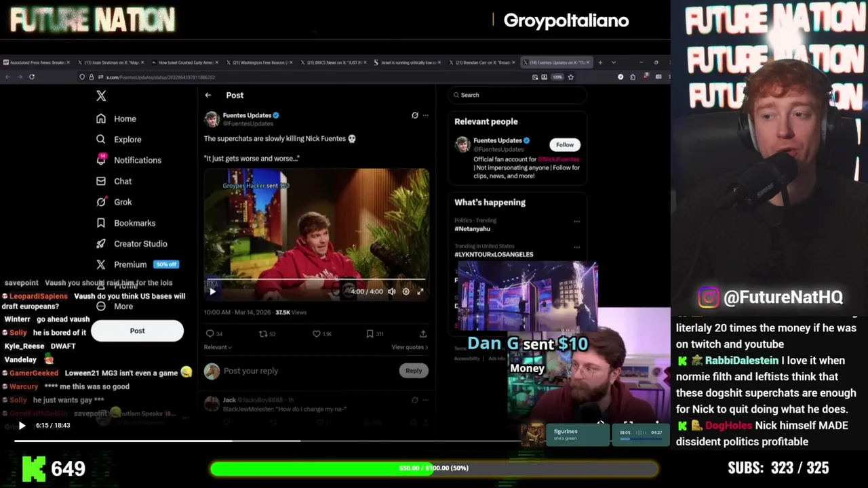Switch to the BRICS News on X tab
Image resolution: width=868 pixels, height=488 pixels.
click(334, 62)
